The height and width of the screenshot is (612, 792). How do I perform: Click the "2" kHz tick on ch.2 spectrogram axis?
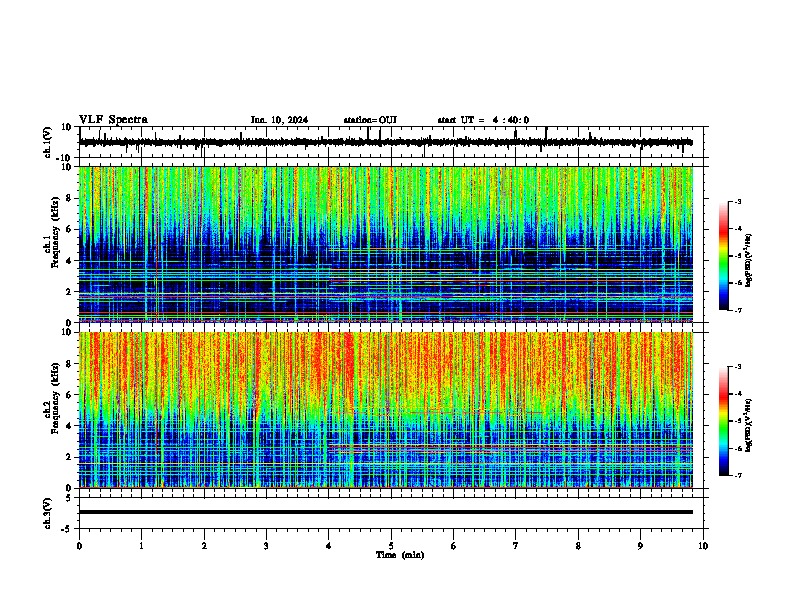70,457
